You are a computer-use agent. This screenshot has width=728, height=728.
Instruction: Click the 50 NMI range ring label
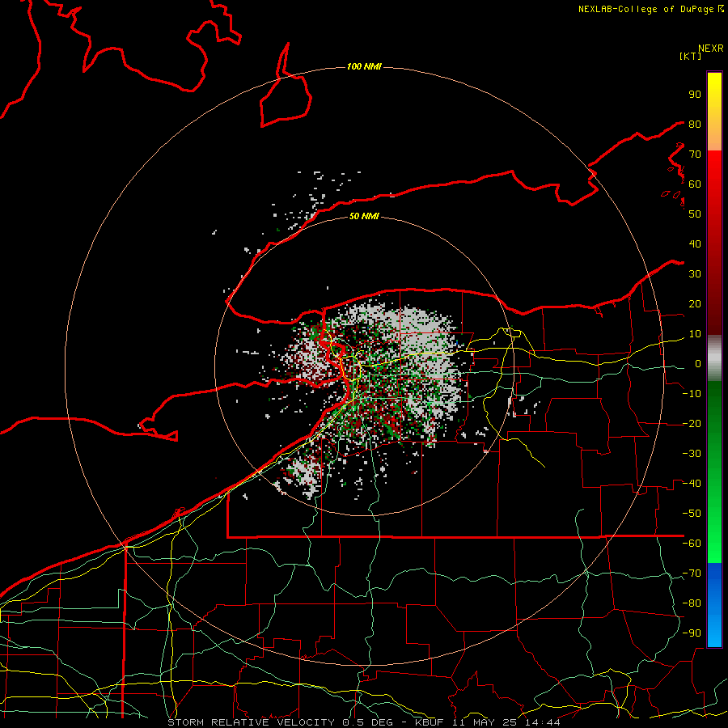(364, 216)
